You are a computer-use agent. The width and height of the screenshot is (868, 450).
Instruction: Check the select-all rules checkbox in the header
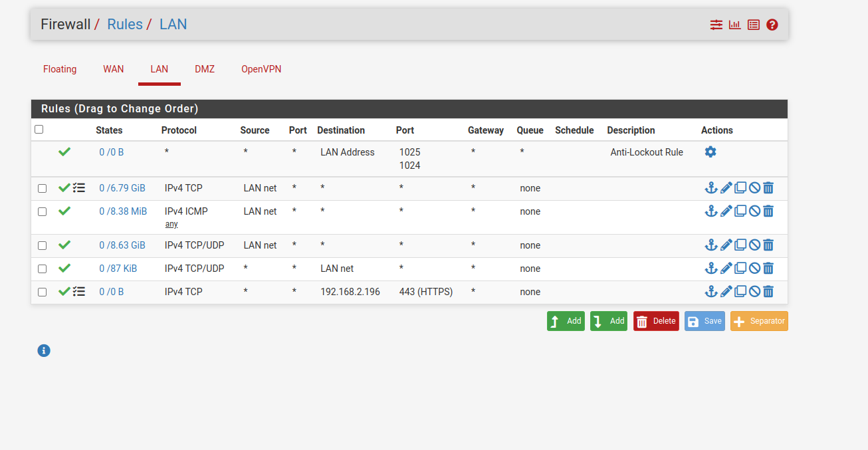pos(39,130)
